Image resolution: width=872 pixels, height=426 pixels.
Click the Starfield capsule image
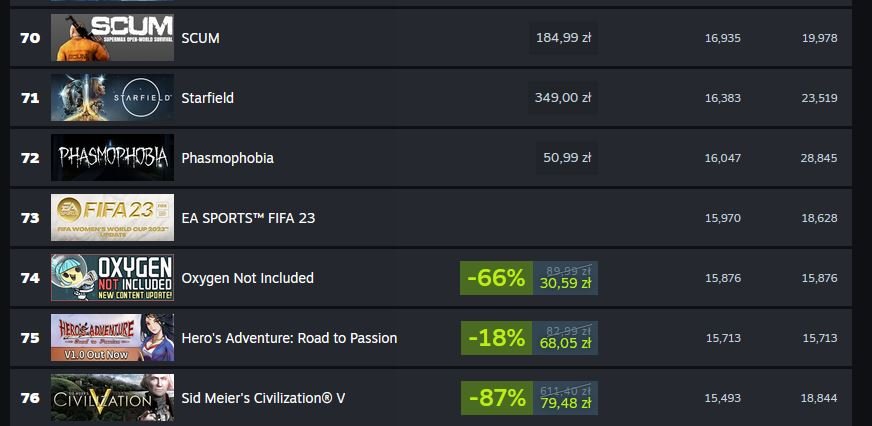tap(112, 98)
